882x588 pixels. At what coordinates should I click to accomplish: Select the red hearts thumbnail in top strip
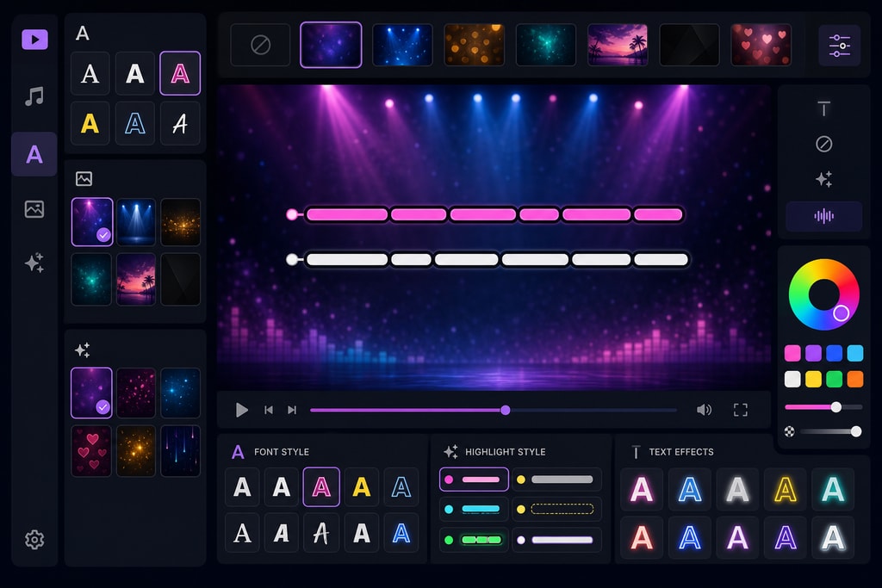(x=761, y=45)
